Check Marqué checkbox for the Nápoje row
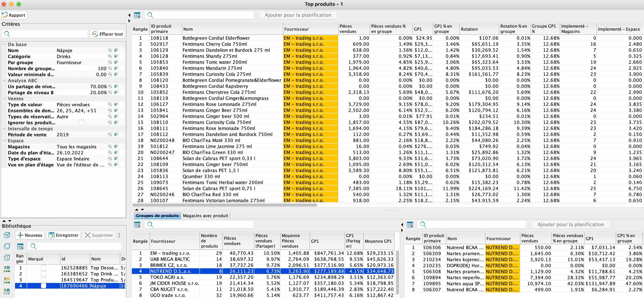 coord(44,286)
